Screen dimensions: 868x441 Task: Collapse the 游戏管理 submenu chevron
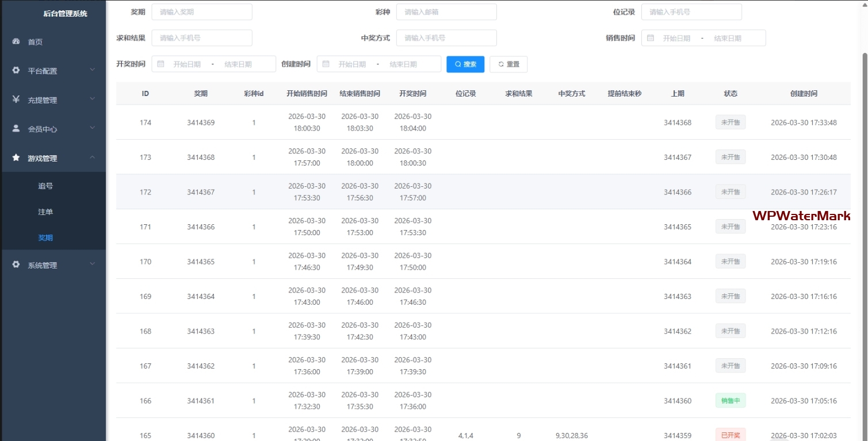click(x=93, y=158)
